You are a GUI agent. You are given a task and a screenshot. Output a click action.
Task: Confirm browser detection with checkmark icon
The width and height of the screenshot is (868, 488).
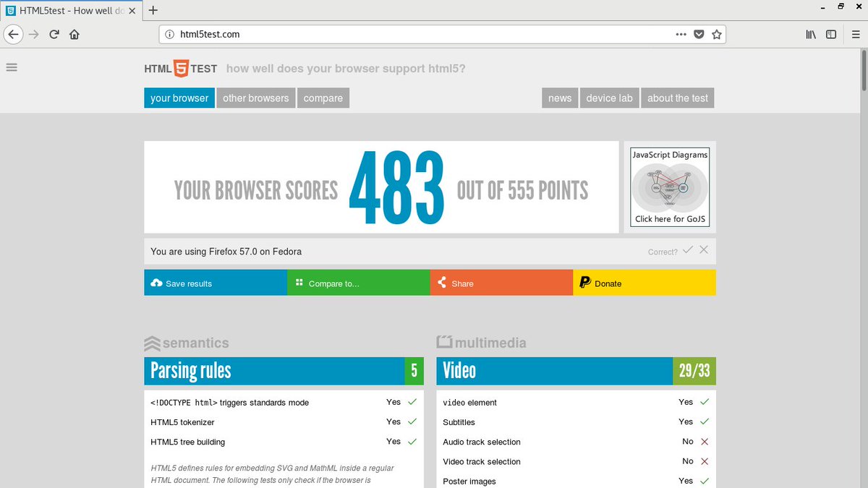point(688,250)
